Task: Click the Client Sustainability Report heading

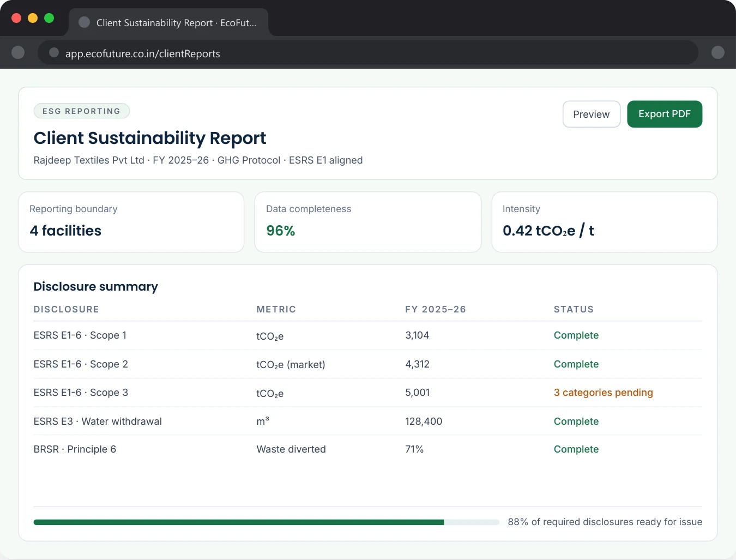Action: (150, 138)
